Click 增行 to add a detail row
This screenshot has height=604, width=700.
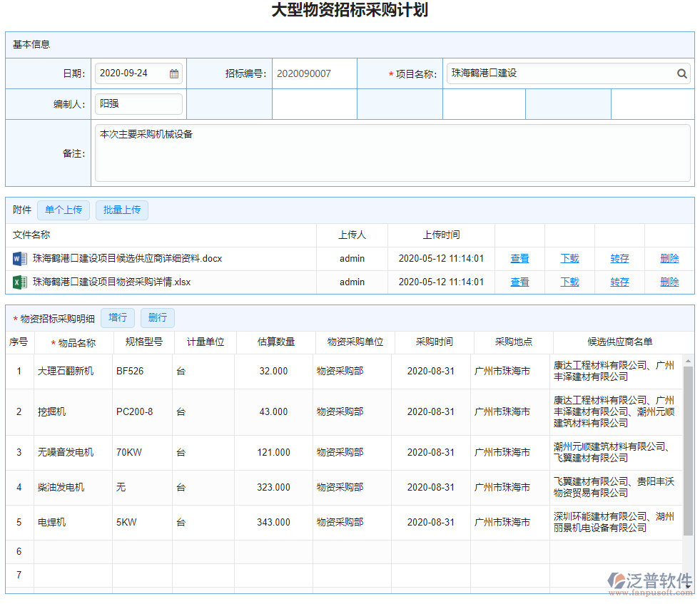click(x=118, y=317)
